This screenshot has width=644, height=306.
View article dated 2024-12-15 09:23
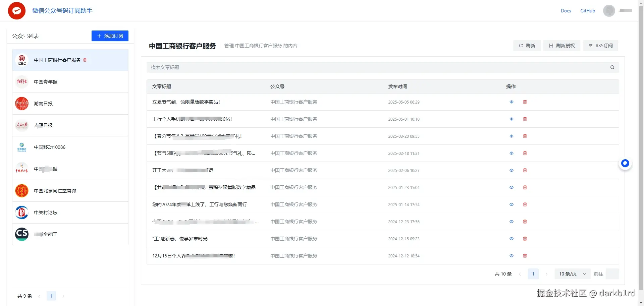[512, 239]
